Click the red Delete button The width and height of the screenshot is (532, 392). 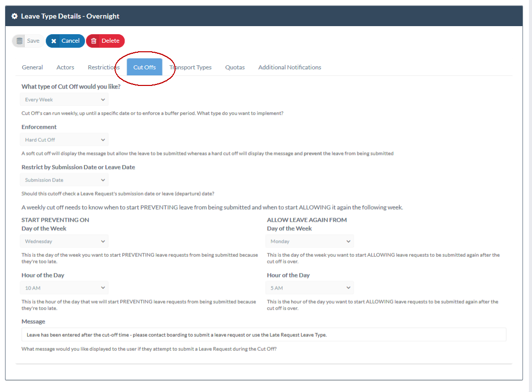(x=105, y=41)
